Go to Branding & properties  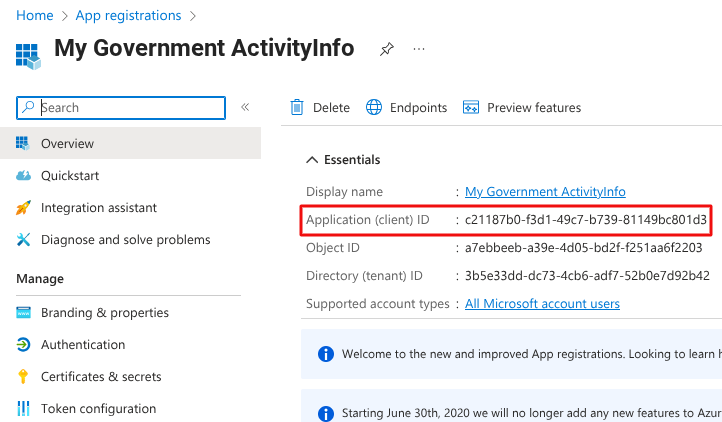click(104, 313)
